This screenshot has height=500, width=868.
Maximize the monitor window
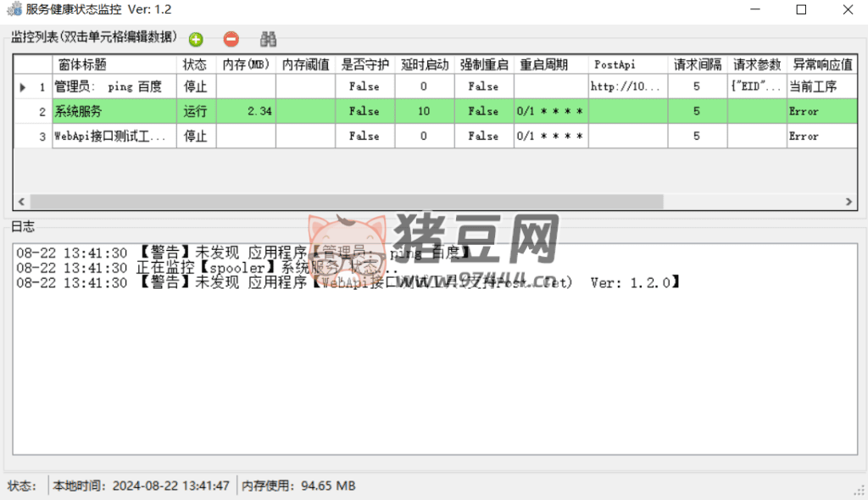pos(801,9)
